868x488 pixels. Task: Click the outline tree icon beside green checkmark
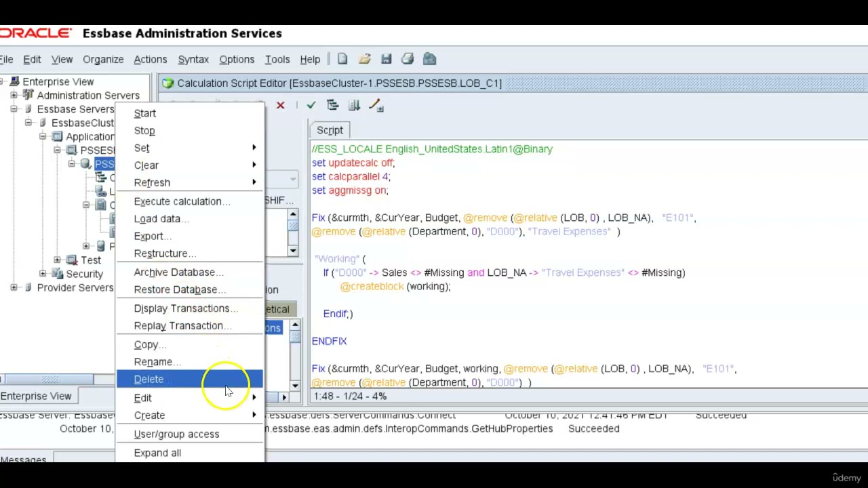click(332, 105)
